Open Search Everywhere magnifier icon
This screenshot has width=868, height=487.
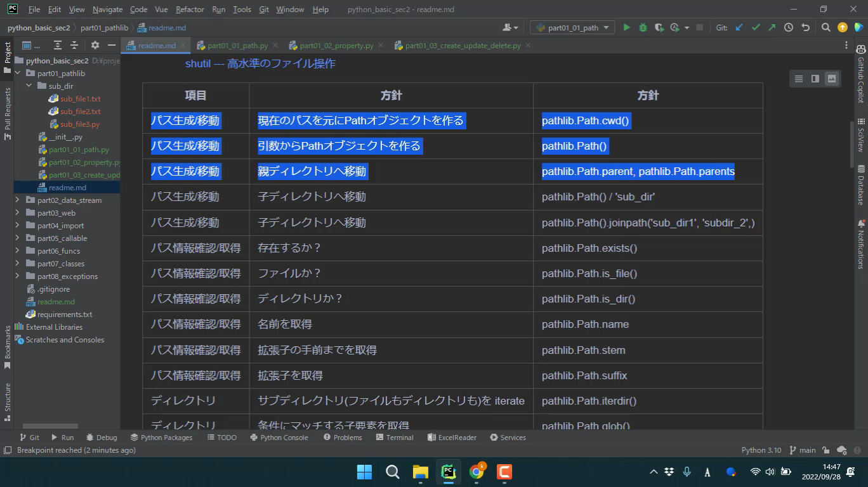[825, 28]
